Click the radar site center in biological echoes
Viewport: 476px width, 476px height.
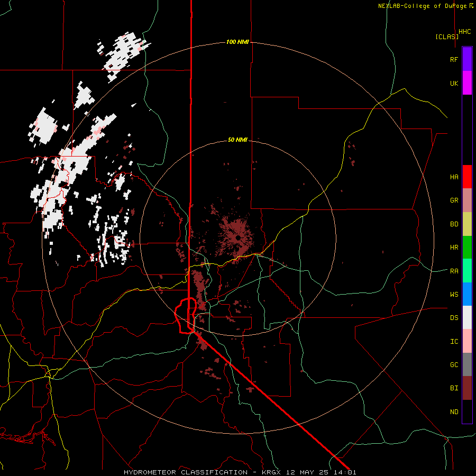point(238,238)
